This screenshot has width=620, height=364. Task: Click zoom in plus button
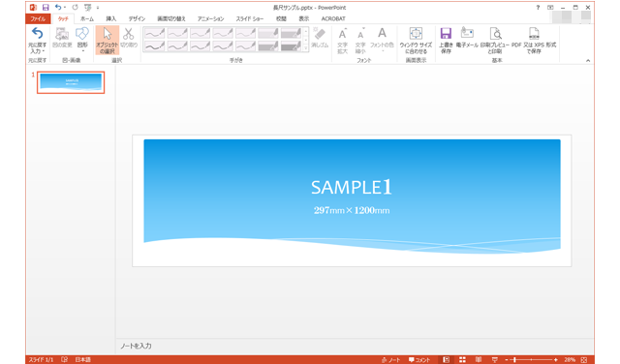click(556, 360)
